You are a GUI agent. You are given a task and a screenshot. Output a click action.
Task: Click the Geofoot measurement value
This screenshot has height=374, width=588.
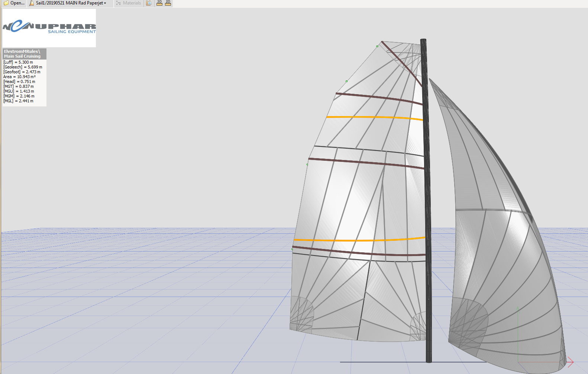[x=33, y=72]
